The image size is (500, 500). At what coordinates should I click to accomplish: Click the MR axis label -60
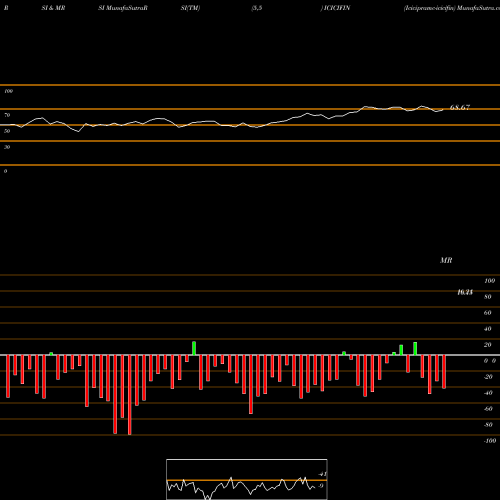488,409
